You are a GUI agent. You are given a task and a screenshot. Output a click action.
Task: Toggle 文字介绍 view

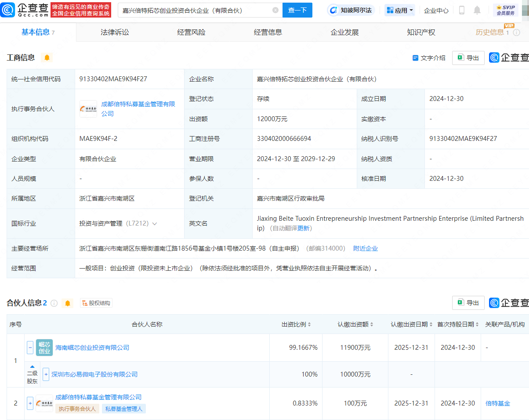pyautogui.click(x=429, y=58)
